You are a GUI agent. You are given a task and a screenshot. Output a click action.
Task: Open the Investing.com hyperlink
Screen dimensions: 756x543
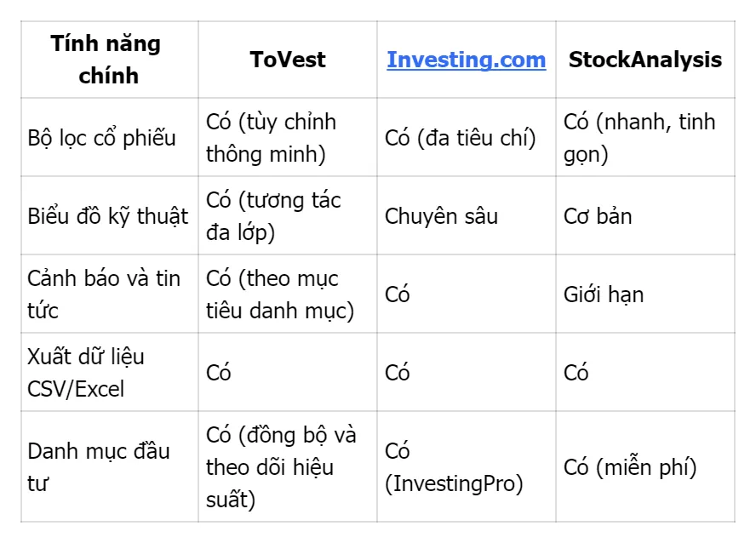coord(466,60)
